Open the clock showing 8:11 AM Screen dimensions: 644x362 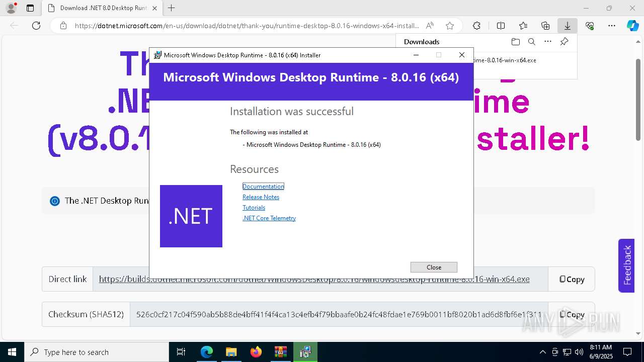click(x=600, y=351)
